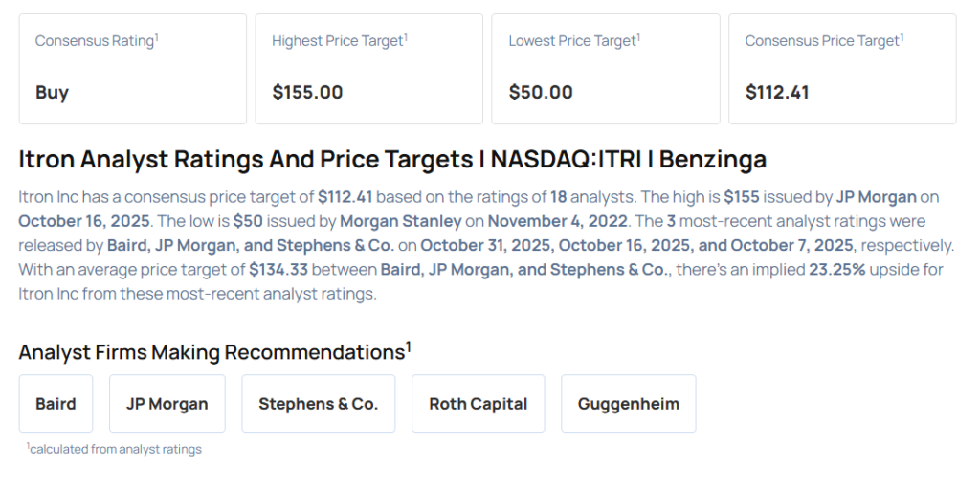This screenshot has height=490, width=980.
Task: Select the $50.00 lowest target value
Action: 541,93
